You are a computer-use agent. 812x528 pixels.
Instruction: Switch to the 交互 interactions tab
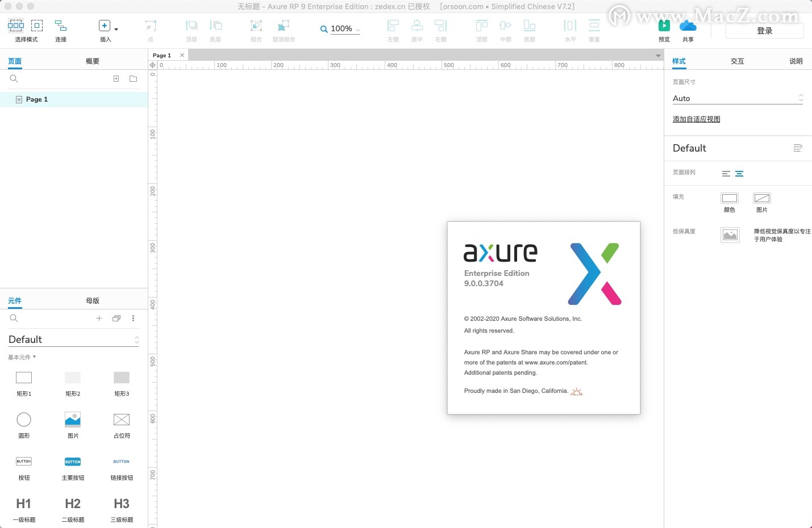click(x=738, y=61)
